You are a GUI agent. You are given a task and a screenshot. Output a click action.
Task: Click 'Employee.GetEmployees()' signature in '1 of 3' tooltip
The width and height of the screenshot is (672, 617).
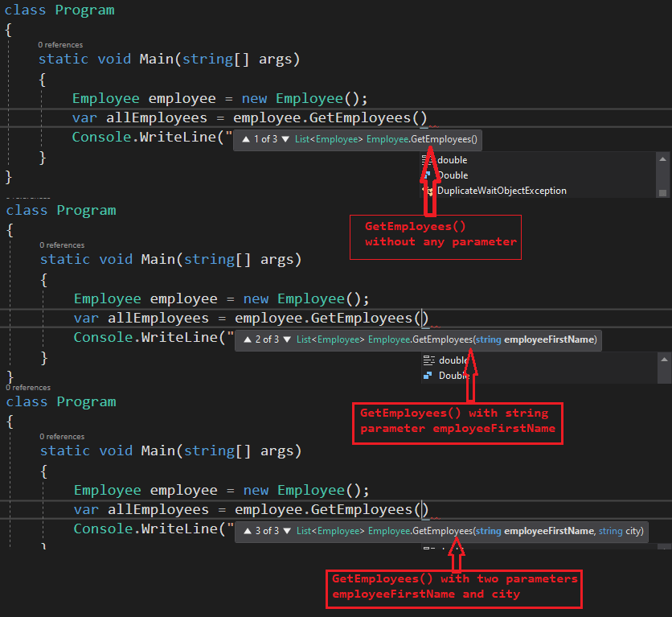point(422,139)
